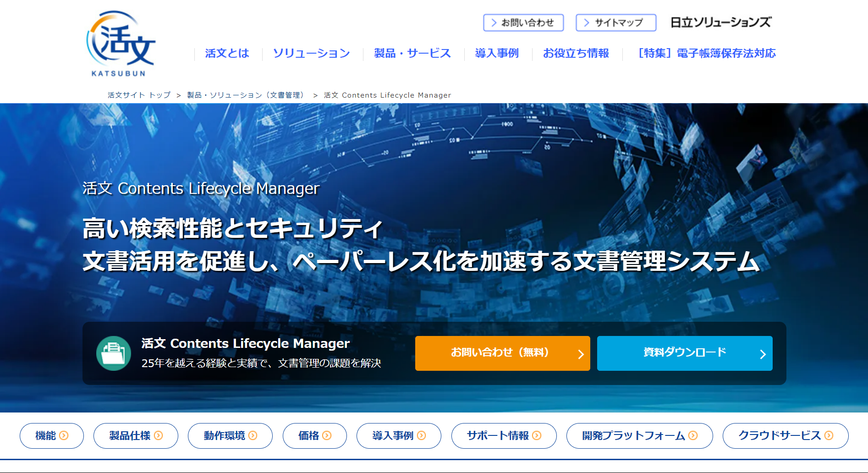Click arrow icon next to 動作環境
Image resolution: width=868 pixels, height=473 pixels.
(253, 435)
